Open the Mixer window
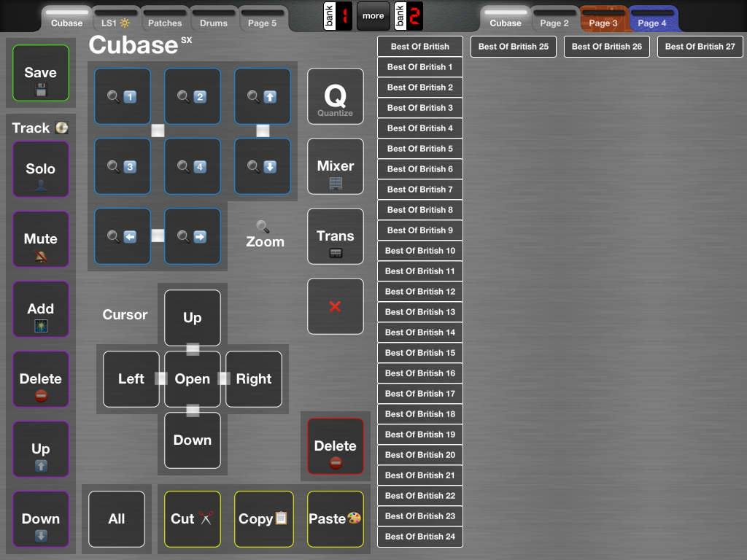The width and height of the screenshot is (747, 560). [x=336, y=166]
